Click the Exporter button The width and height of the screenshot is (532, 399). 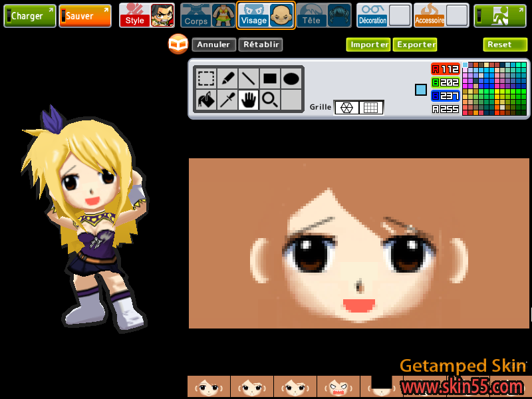[415, 45]
